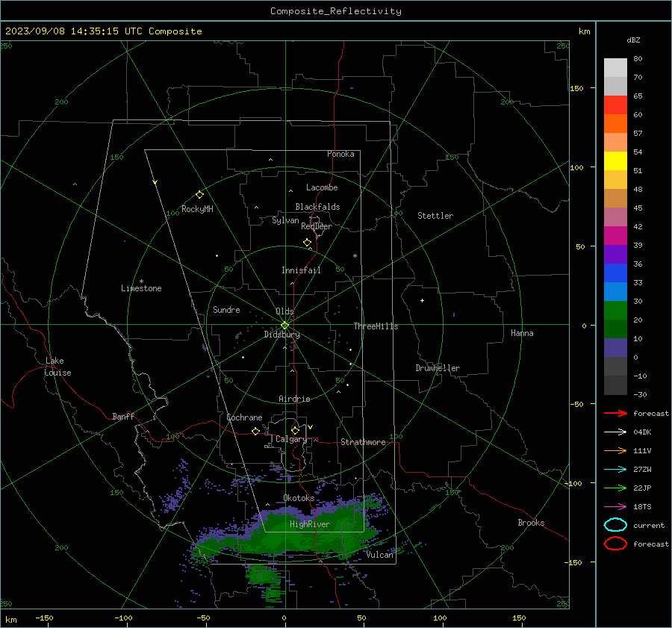Click the white 04DK arrow in legend
672x628 pixels.
click(615, 432)
